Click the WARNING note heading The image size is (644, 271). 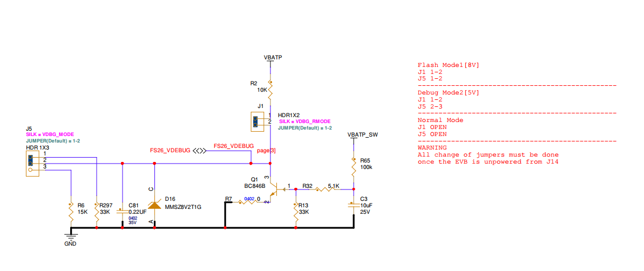432,147
